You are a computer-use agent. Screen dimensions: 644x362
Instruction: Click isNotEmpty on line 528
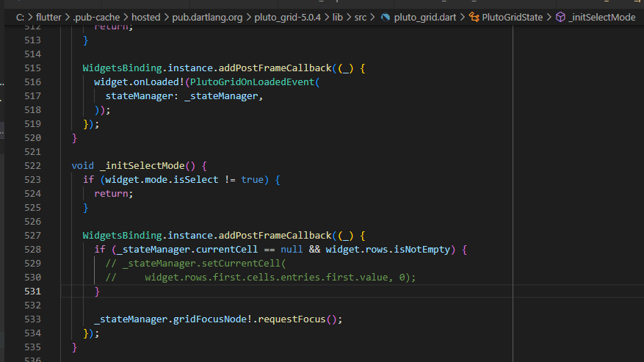click(x=422, y=250)
